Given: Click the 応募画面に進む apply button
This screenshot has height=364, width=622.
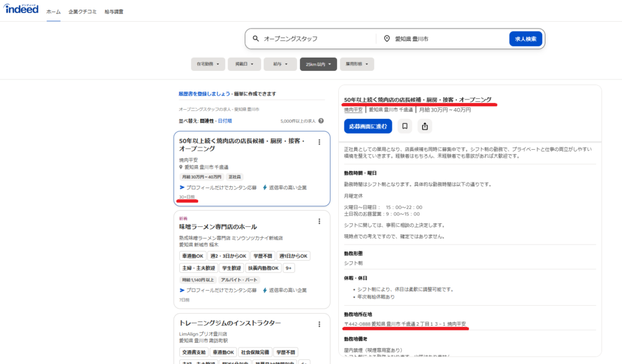Looking at the screenshot, I should (368, 126).
